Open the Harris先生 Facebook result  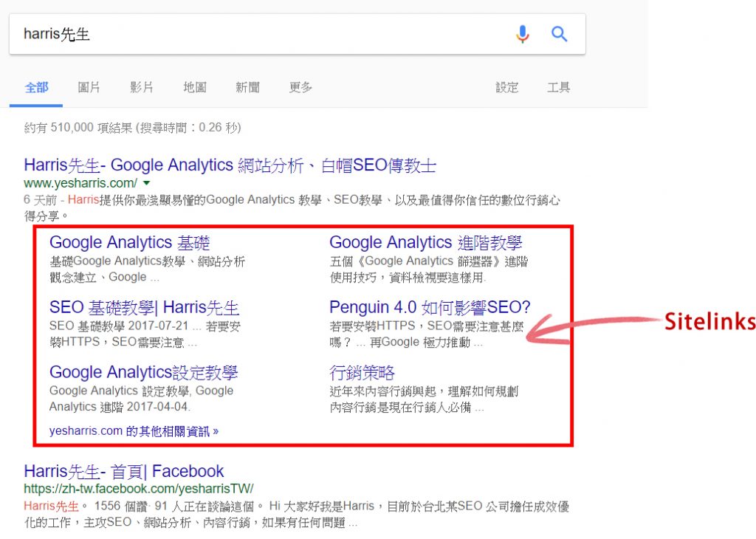[124, 471]
